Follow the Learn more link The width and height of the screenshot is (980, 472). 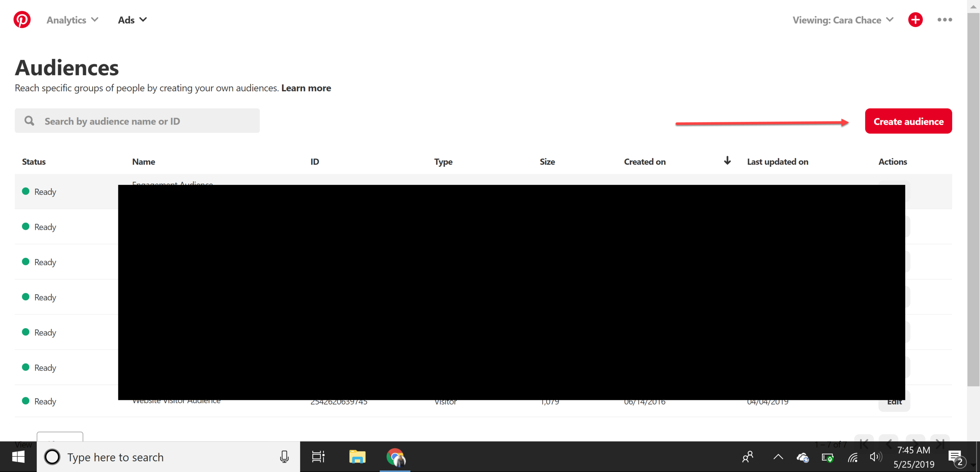pyautogui.click(x=306, y=88)
